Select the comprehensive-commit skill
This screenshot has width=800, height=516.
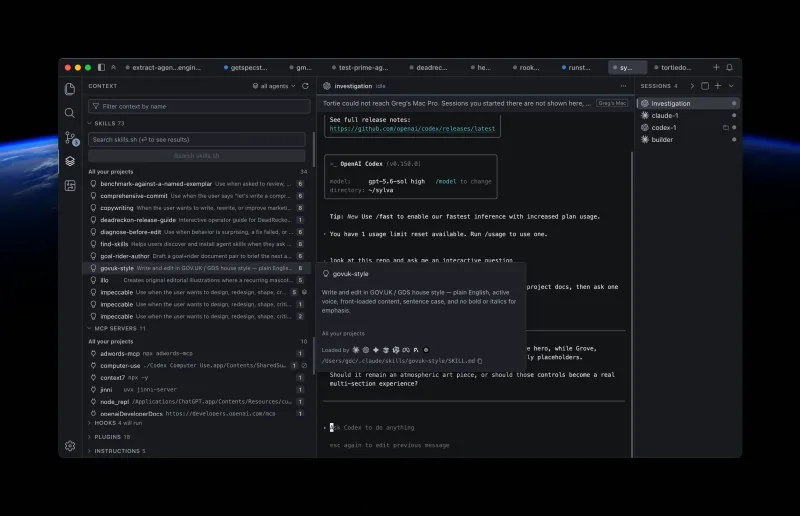(x=196, y=196)
